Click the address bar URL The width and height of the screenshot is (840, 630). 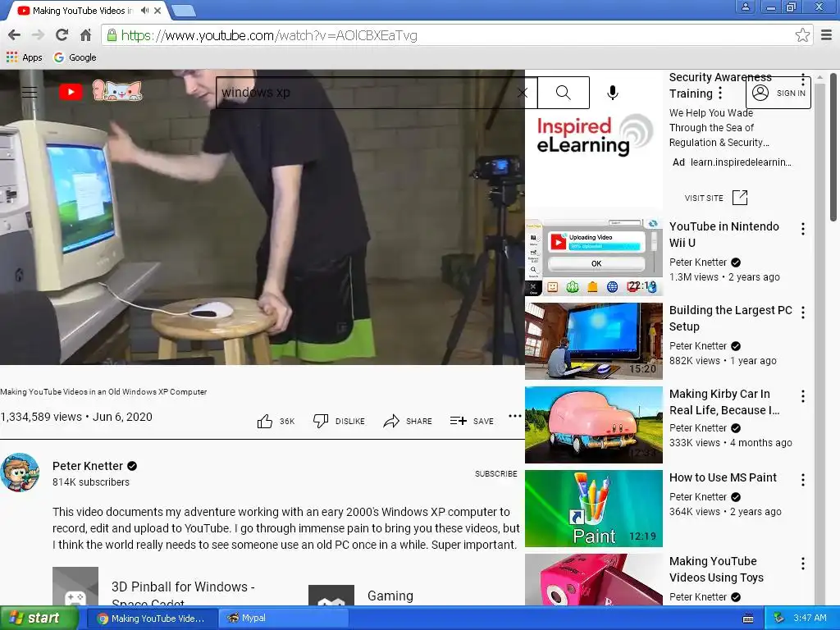coord(269,35)
